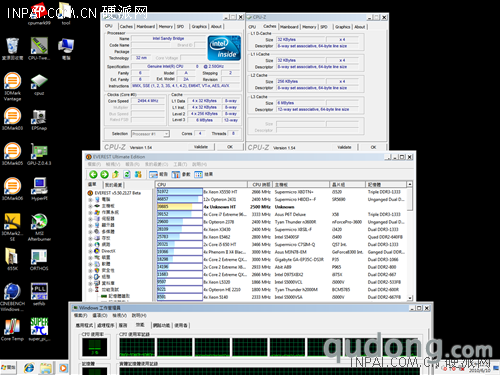Click Validate in the right CPU-Z window
The image size is (500, 375).
(x=344, y=147)
